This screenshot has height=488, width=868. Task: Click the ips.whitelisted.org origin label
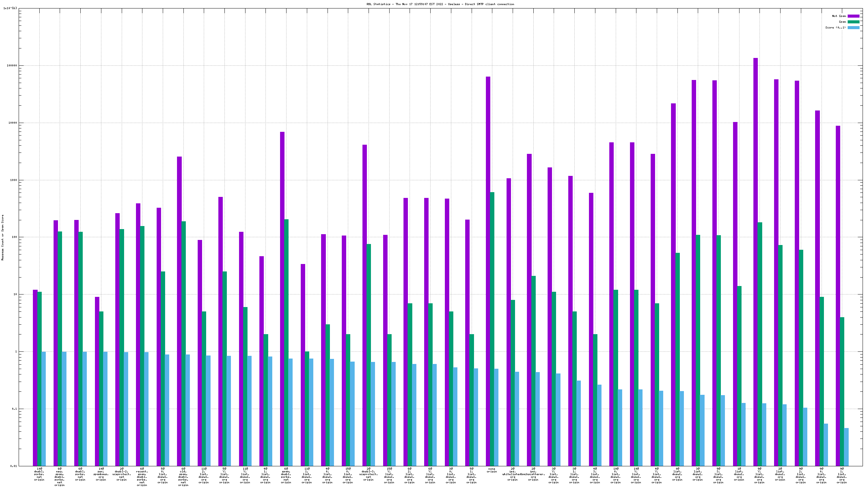tap(512, 474)
